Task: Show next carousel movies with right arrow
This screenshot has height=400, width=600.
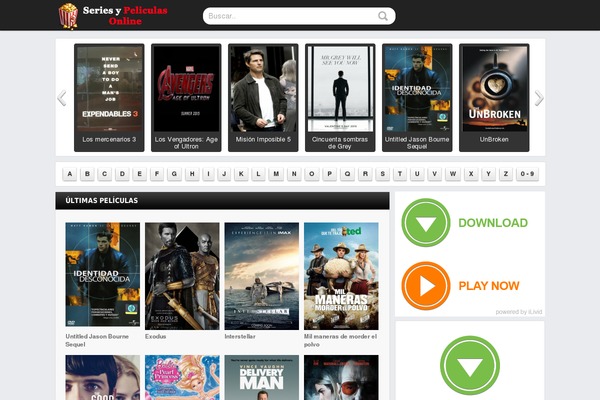Action: [539, 98]
